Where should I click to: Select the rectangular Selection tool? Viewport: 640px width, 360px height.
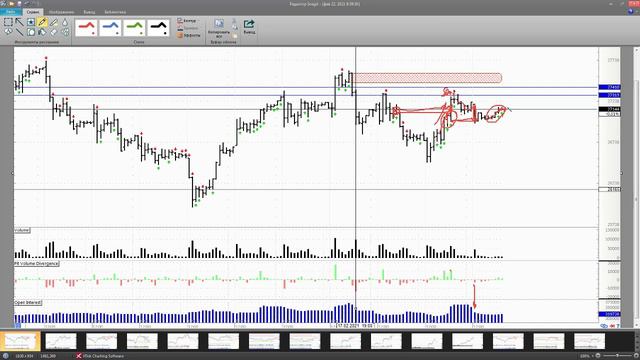click(x=8, y=22)
